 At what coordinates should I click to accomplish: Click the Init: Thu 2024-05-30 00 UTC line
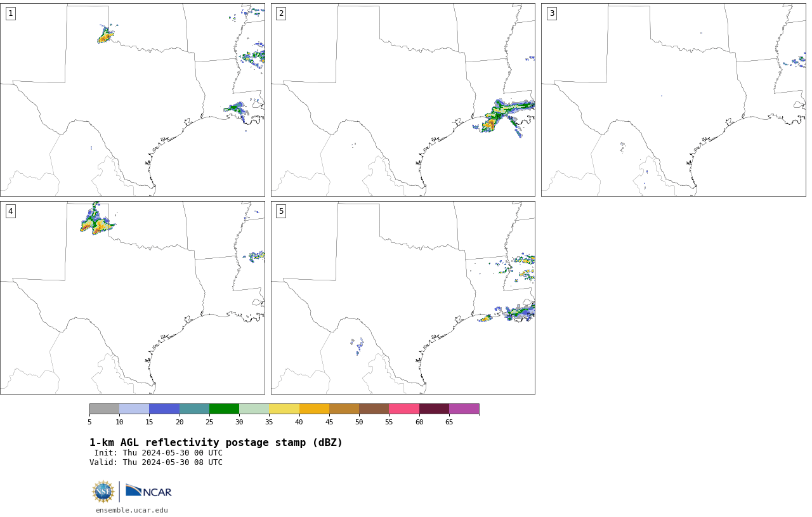coord(159,453)
